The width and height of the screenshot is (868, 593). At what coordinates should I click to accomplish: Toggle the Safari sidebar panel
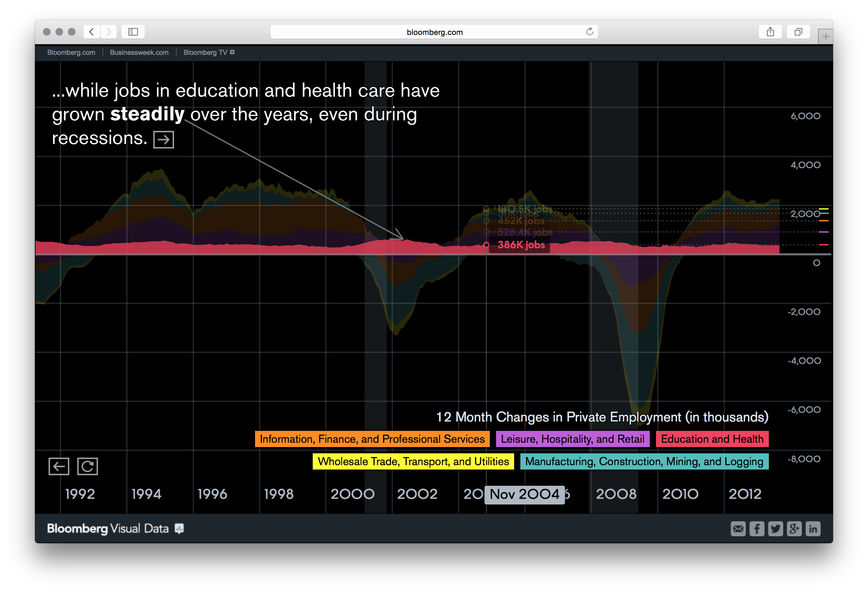(x=133, y=32)
